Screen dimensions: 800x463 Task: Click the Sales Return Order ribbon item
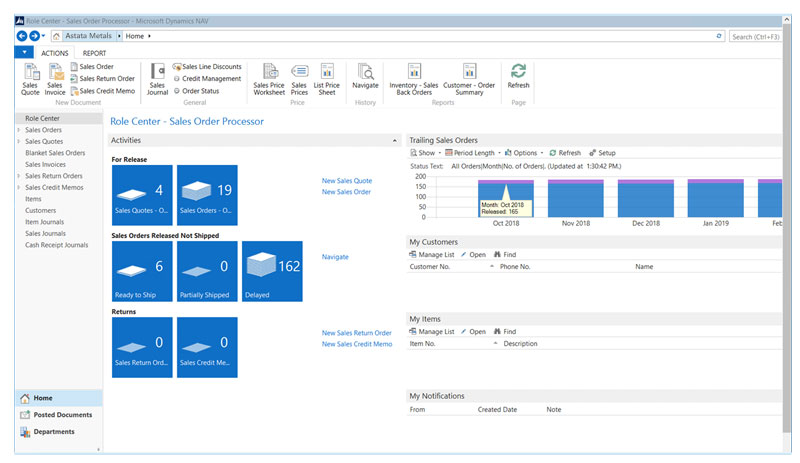tap(103, 79)
